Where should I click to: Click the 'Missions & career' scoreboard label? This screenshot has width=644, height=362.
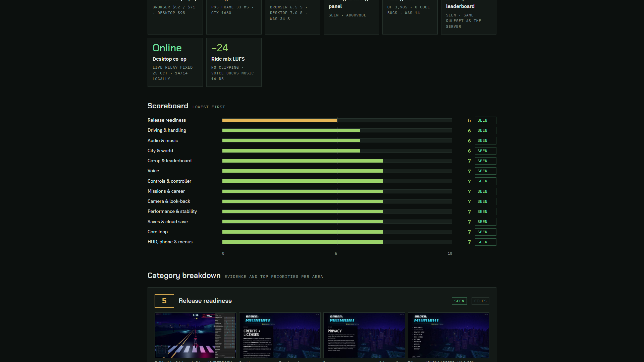coord(166,191)
